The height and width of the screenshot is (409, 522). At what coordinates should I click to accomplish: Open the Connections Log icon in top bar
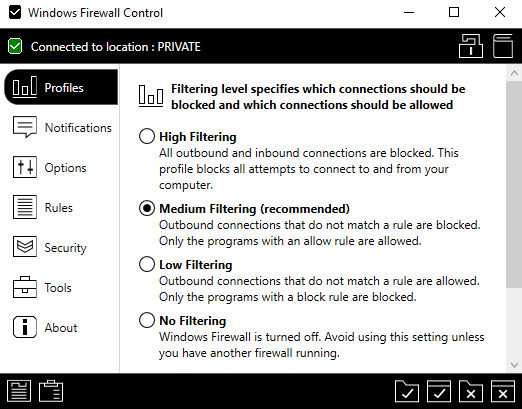click(503, 46)
